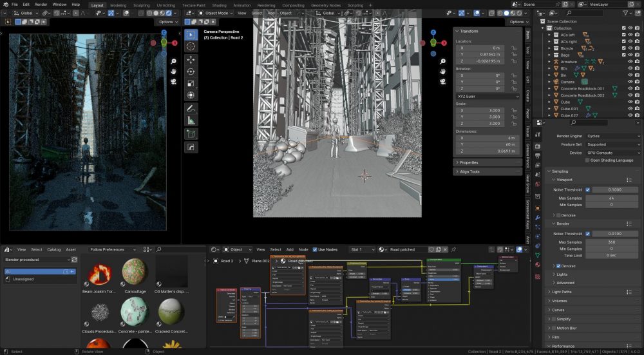
Task: Enable the Simplify checkbox
Action: [554, 319]
